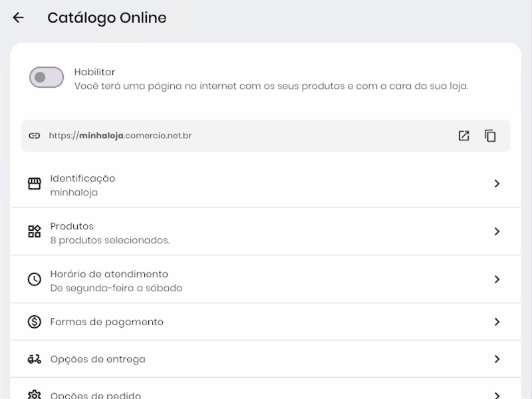The height and width of the screenshot is (399, 532).
Task: Open the catalog page via external link icon
Action: (464, 135)
